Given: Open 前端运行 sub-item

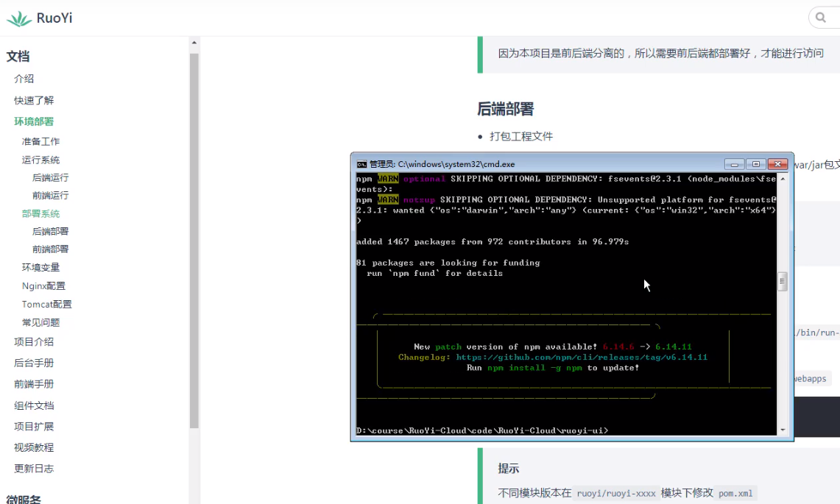Looking at the screenshot, I should point(50,196).
